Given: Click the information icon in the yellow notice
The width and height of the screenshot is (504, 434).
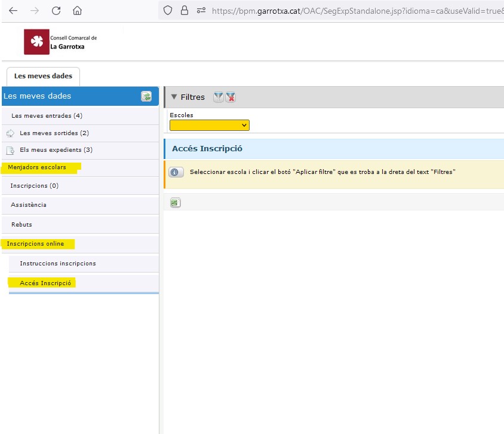Looking at the screenshot, I should 176,172.
